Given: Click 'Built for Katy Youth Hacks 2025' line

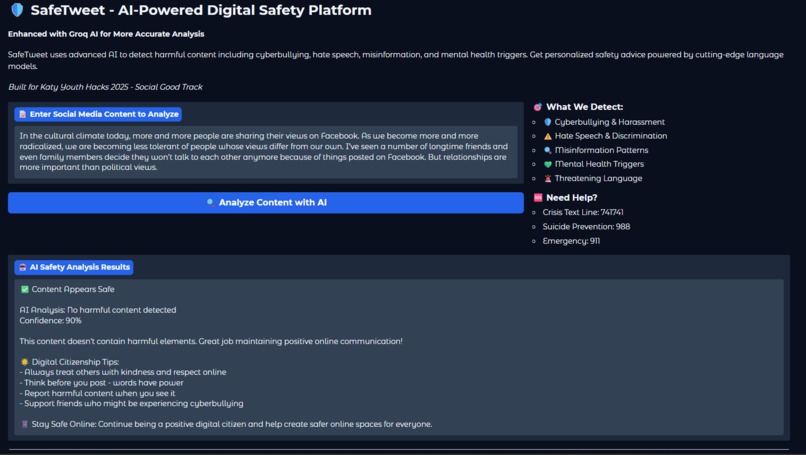Looking at the screenshot, I should (x=105, y=87).
